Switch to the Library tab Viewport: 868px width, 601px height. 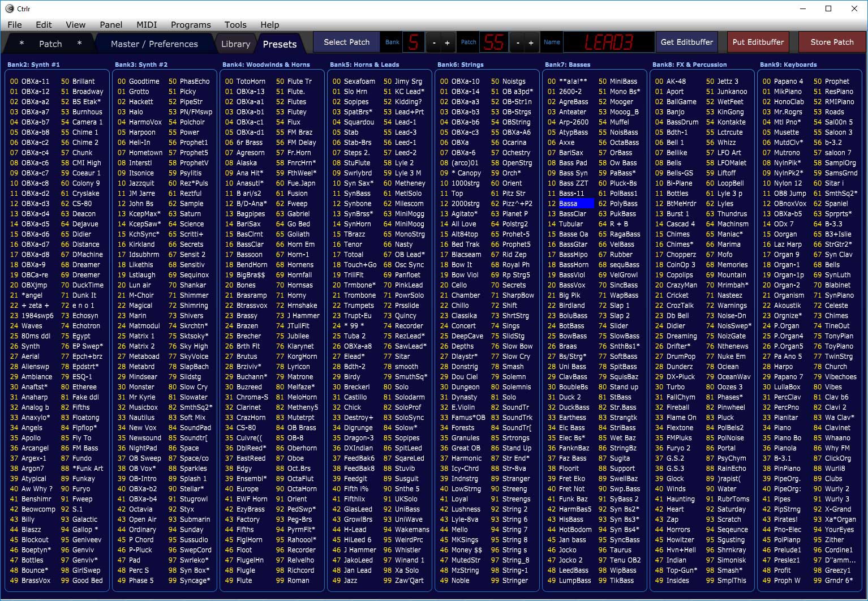click(x=235, y=44)
